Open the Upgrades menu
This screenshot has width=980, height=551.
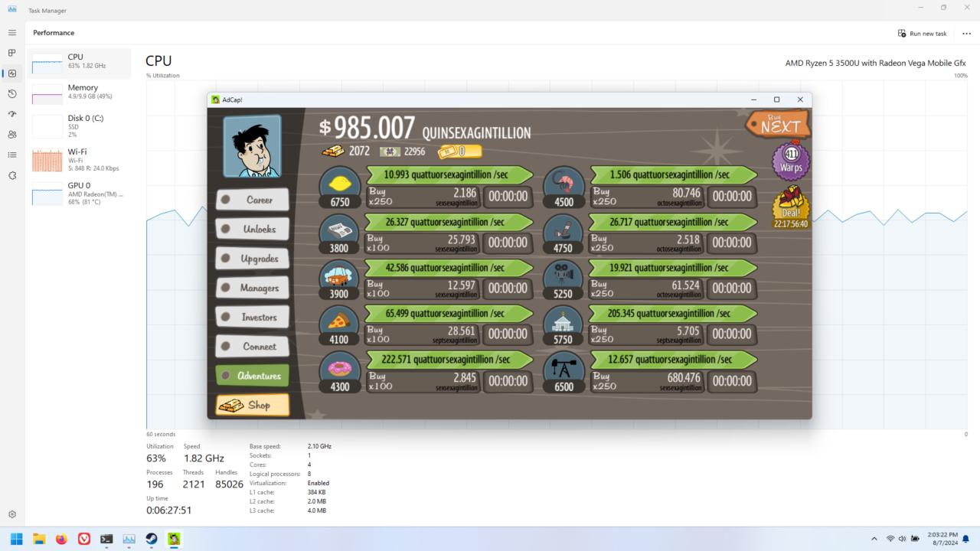pos(253,259)
